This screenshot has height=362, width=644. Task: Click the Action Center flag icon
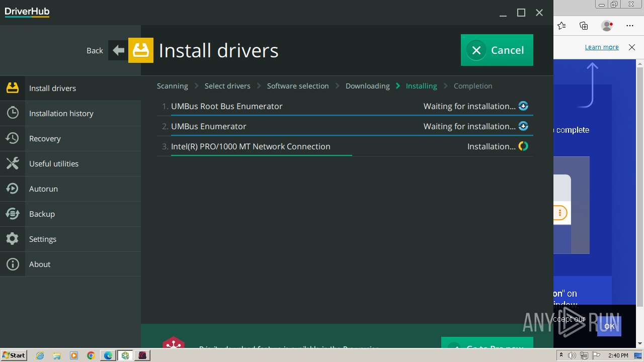coord(596,355)
